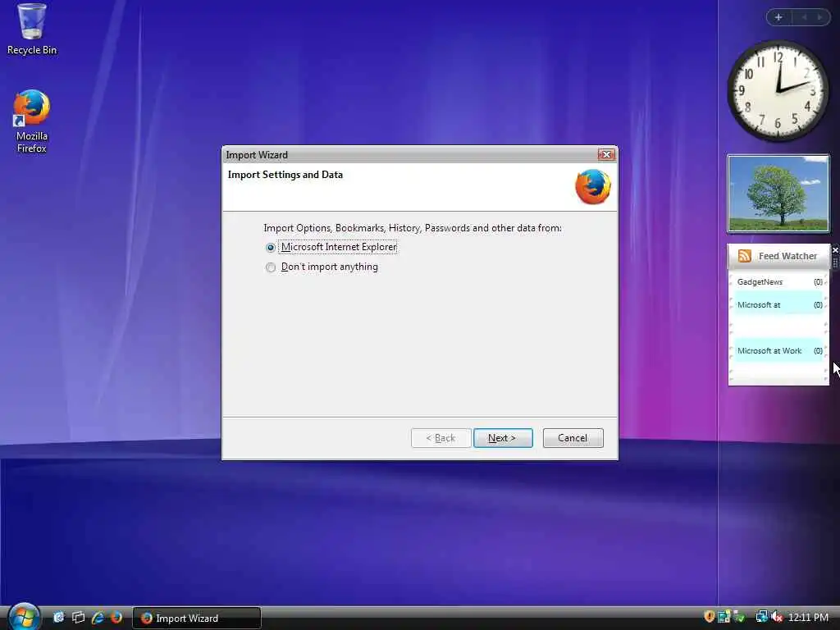Image resolution: width=840 pixels, height=630 pixels.
Task: Open the Recycle Bin desktop icon
Action: pyautogui.click(x=32, y=30)
